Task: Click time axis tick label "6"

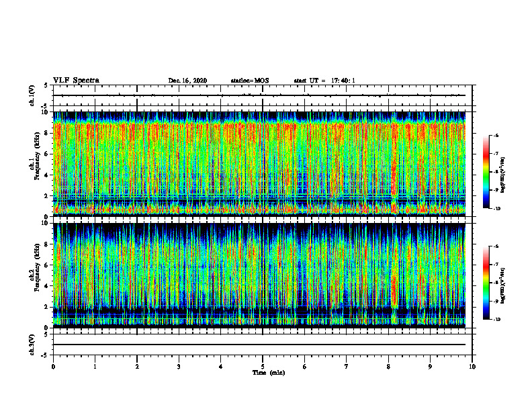Action: tap(305, 367)
